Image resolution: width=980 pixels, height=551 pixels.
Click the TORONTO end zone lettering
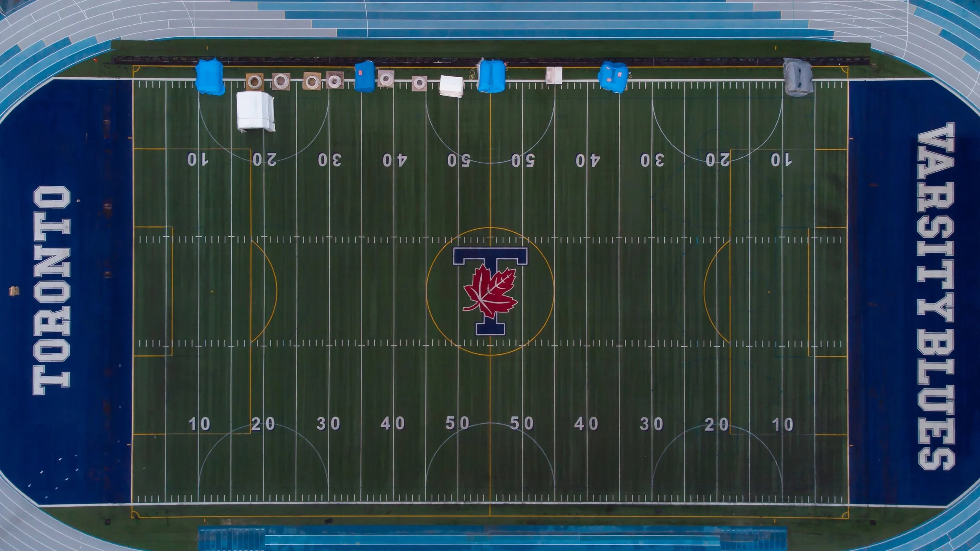pos(51,290)
